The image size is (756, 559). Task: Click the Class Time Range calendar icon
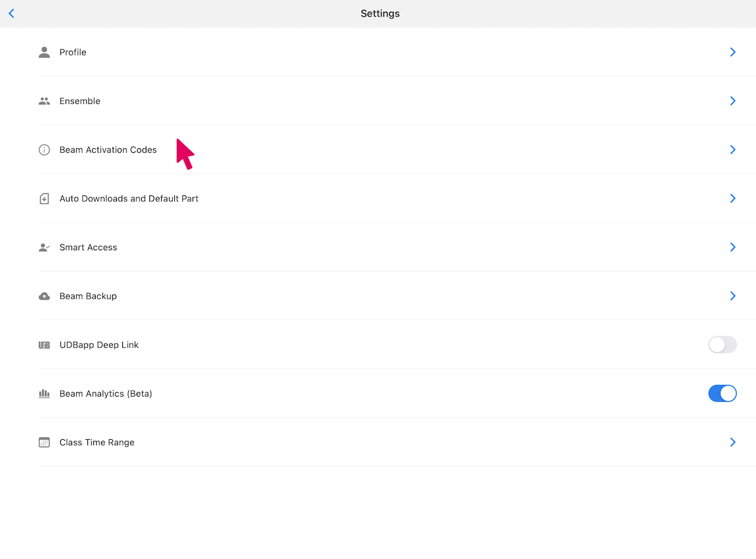44,443
